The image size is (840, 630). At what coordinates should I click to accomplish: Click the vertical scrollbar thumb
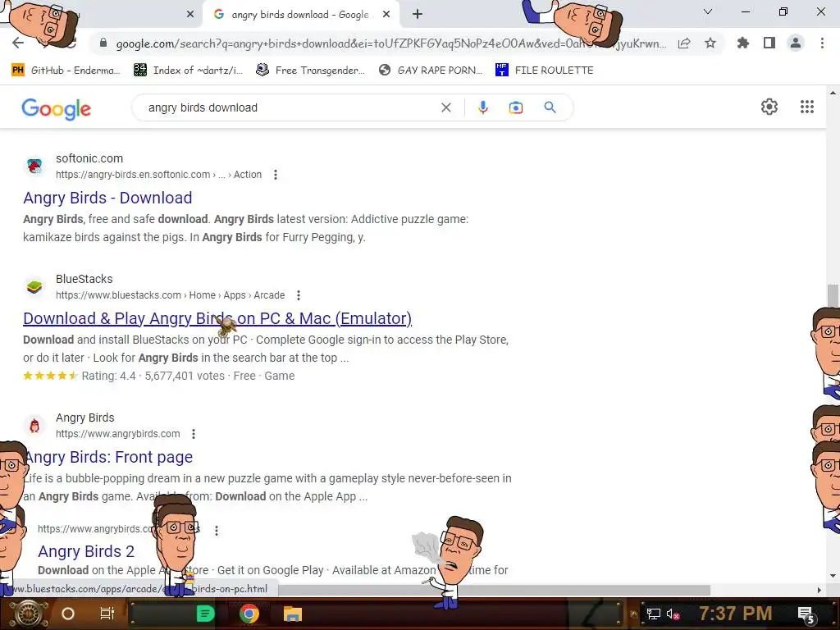click(833, 296)
